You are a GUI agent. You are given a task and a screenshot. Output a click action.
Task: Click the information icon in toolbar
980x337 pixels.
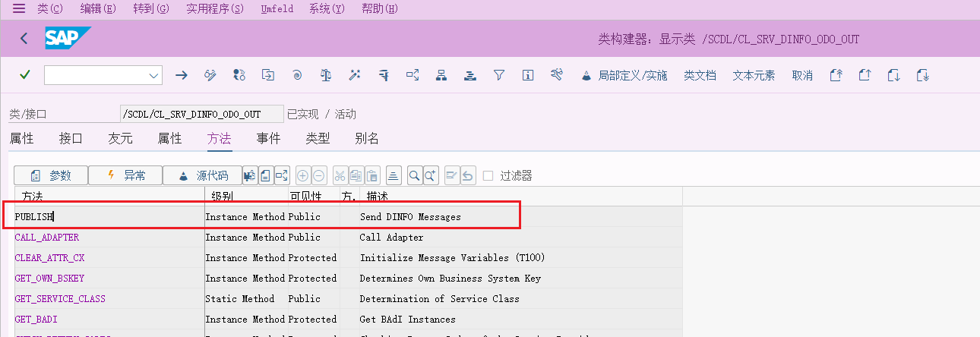coord(528,74)
